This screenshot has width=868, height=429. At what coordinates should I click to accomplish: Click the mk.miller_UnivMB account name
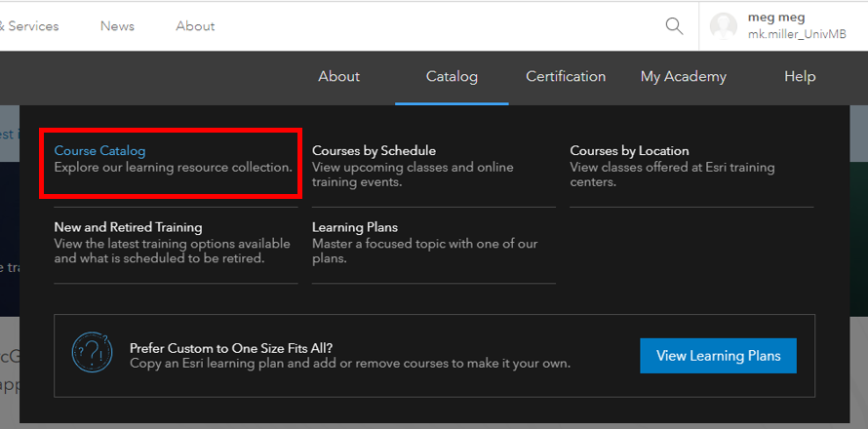coord(797,34)
